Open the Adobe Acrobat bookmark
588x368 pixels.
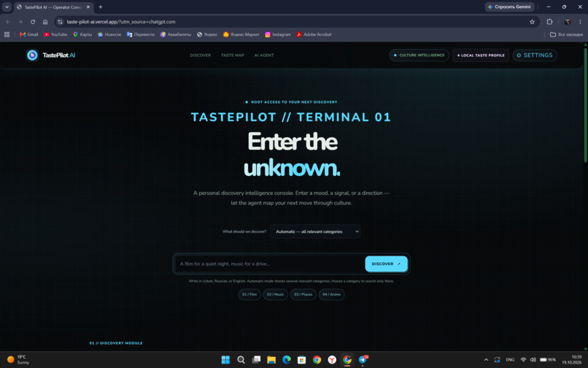(x=314, y=34)
